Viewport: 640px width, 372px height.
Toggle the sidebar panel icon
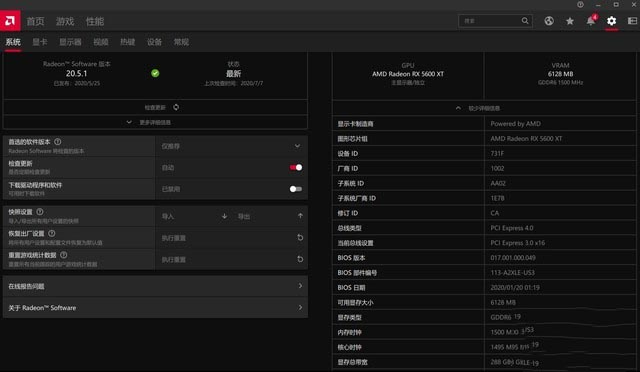tap(632, 21)
